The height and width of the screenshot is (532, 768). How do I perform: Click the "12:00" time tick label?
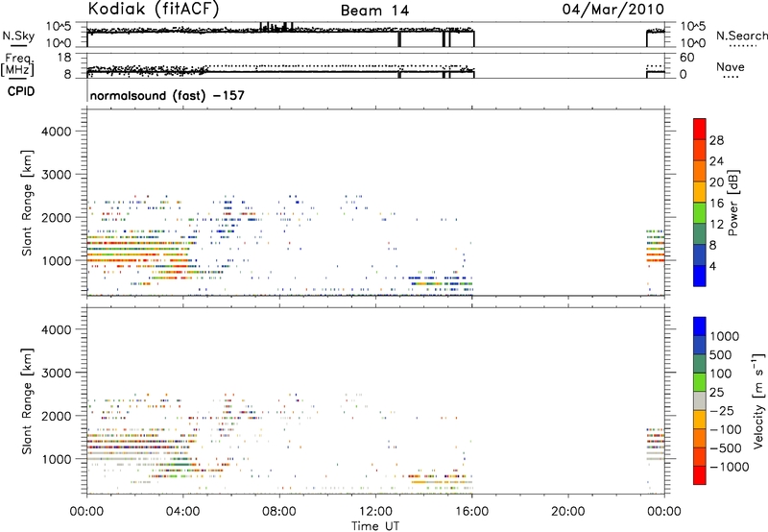tap(375, 512)
